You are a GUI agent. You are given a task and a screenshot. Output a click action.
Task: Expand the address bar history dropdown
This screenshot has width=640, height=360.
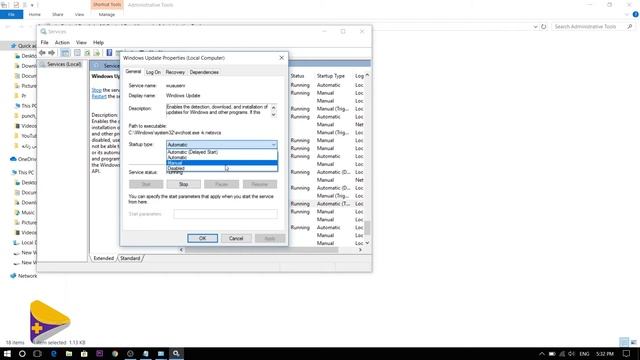click(535, 27)
